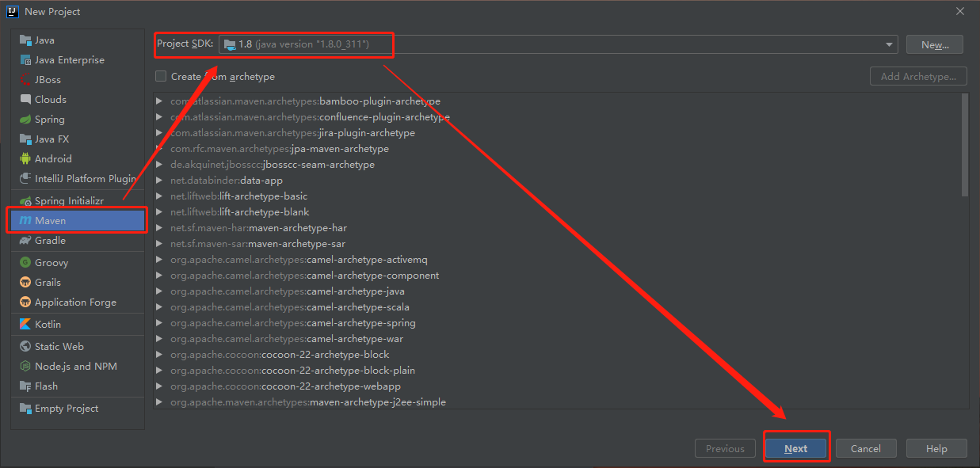Click the IntelliJ Platform Plugin icon

25,178
